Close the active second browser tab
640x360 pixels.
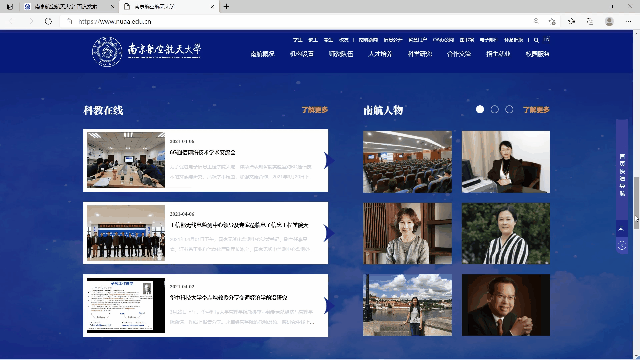[x=212, y=7]
